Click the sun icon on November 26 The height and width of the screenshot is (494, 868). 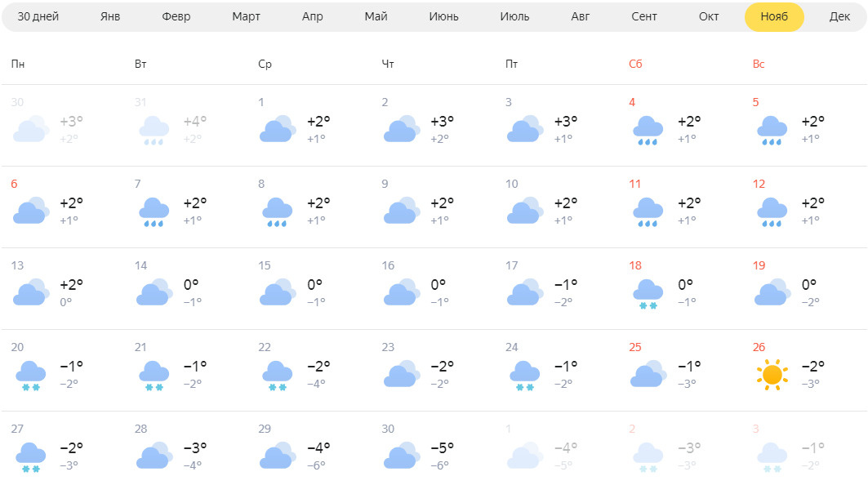coord(772,375)
